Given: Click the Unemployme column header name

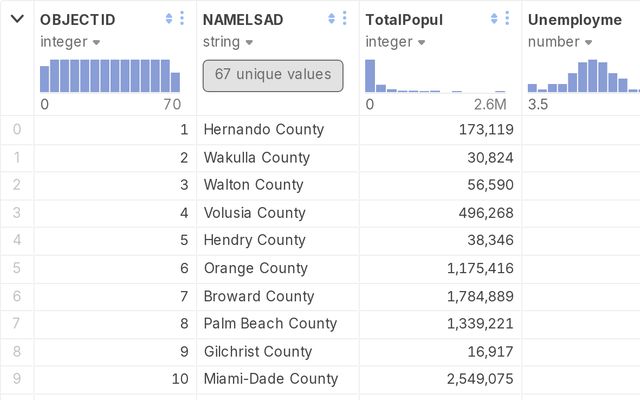Looking at the screenshot, I should click(x=575, y=19).
